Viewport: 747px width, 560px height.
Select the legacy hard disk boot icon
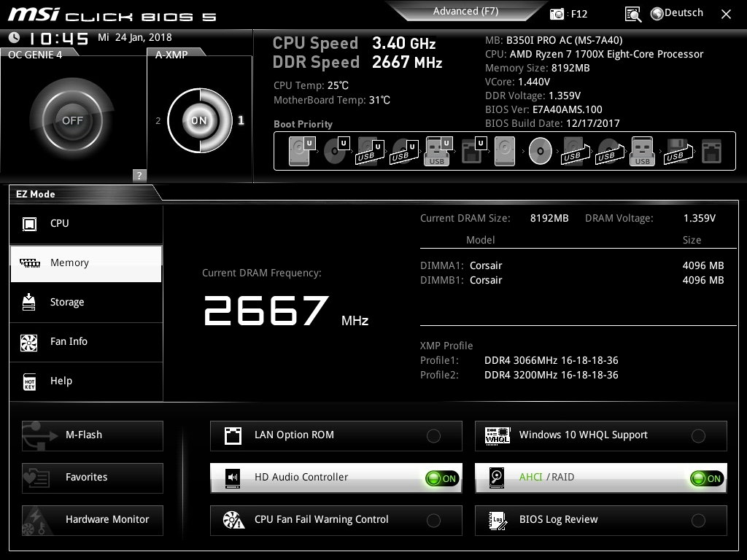click(x=505, y=151)
